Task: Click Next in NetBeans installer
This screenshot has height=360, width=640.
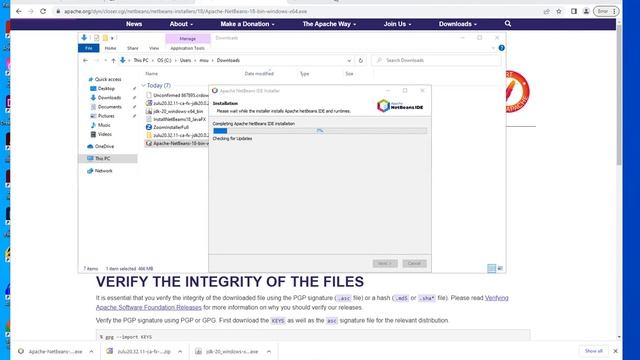Action: click(385, 263)
